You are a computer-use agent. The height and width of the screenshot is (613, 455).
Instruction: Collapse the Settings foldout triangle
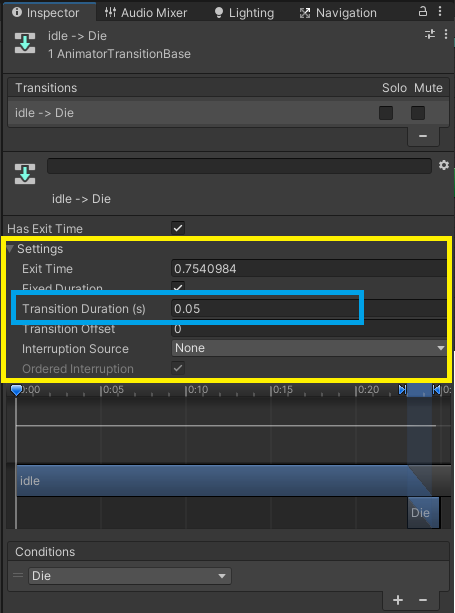pyautogui.click(x=10, y=249)
